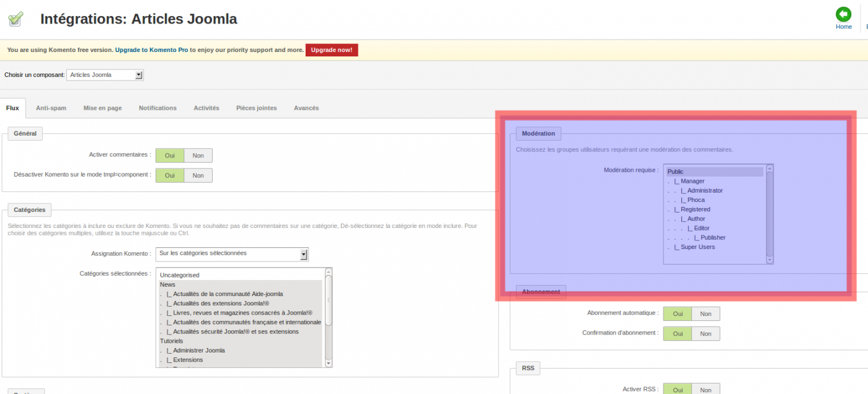Click the categories list scrollbar
Image resolution: width=868 pixels, height=394 pixels.
pos(328,300)
